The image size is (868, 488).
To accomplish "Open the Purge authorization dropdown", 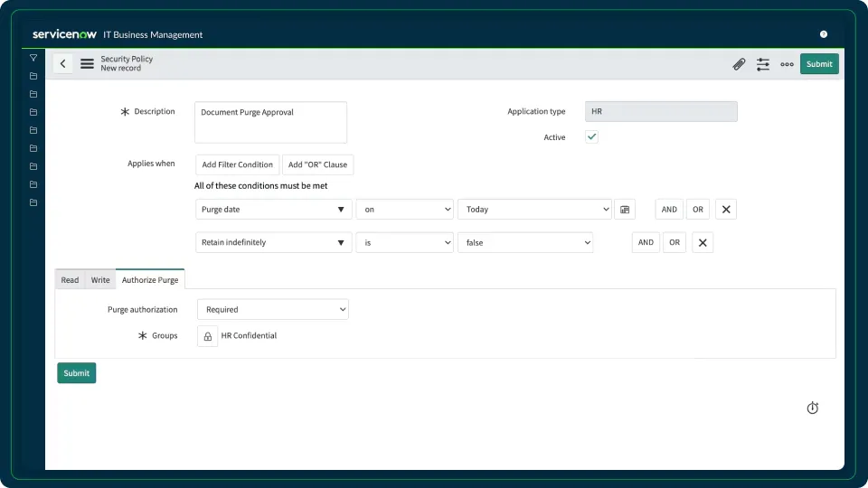I will coord(272,309).
